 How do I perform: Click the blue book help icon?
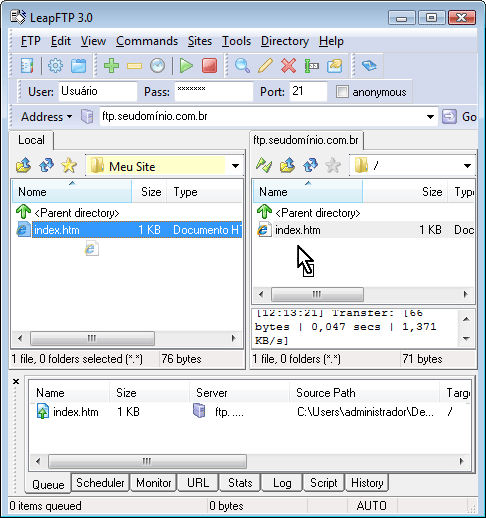(x=369, y=65)
